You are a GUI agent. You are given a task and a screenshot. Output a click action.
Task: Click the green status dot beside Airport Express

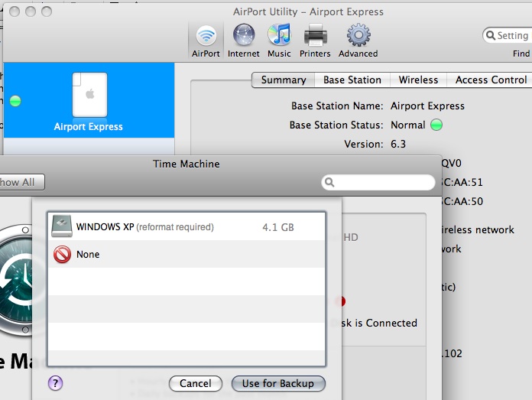[15, 101]
